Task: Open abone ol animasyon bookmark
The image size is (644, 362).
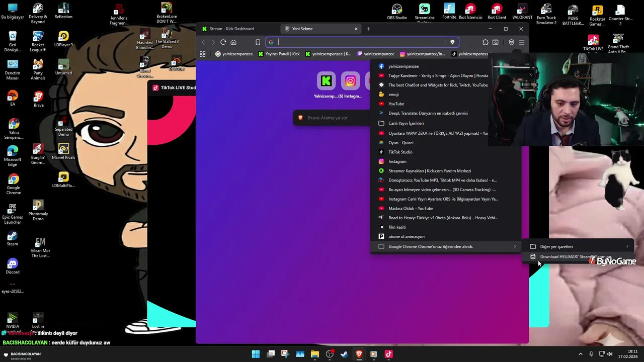Action: coord(445,236)
